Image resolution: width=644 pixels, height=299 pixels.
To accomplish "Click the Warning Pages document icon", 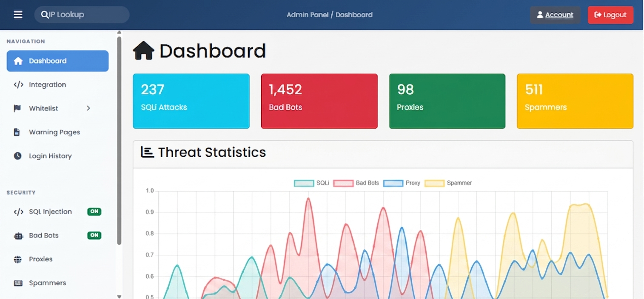I will (17, 132).
